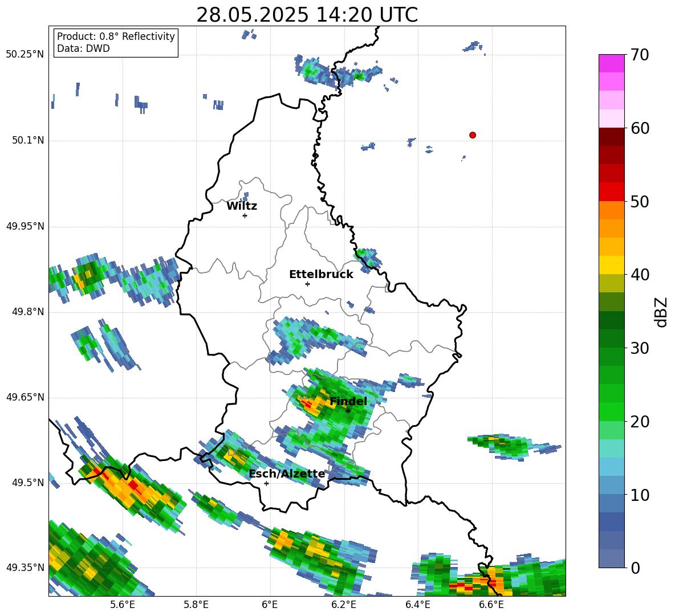Click the 30 tick label on colorbar
The height and width of the screenshot is (616, 675).
point(640,348)
